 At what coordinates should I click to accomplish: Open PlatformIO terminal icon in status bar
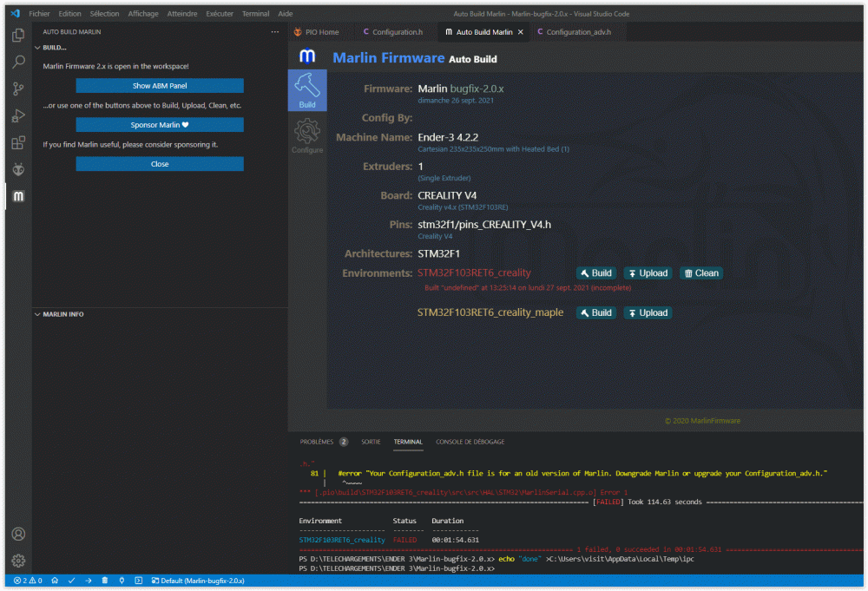[138, 581]
